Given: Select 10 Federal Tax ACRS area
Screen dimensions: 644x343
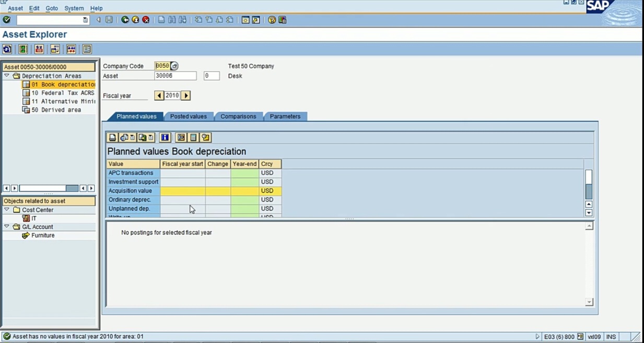Looking at the screenshot, I should [x=63, y=93].
